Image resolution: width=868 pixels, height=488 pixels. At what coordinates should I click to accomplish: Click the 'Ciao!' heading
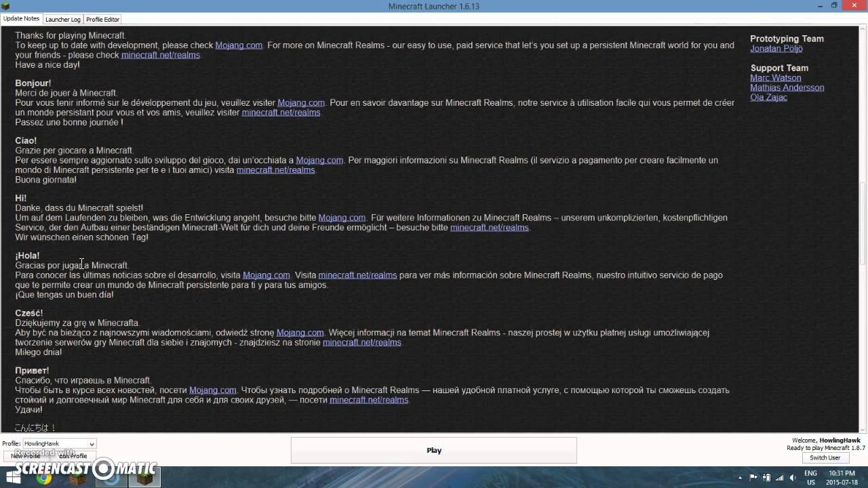[x=26, y=141]
